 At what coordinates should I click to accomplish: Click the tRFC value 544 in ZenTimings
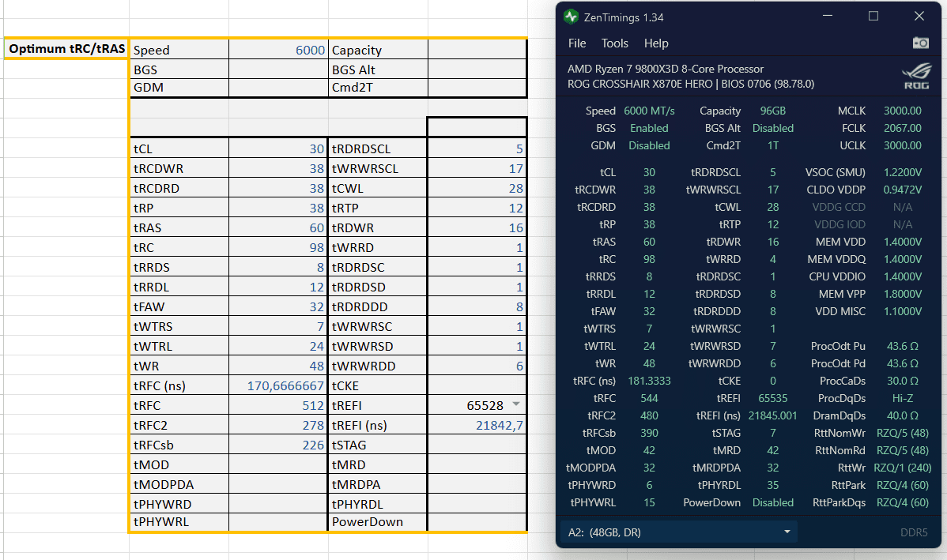click(649, 398)
